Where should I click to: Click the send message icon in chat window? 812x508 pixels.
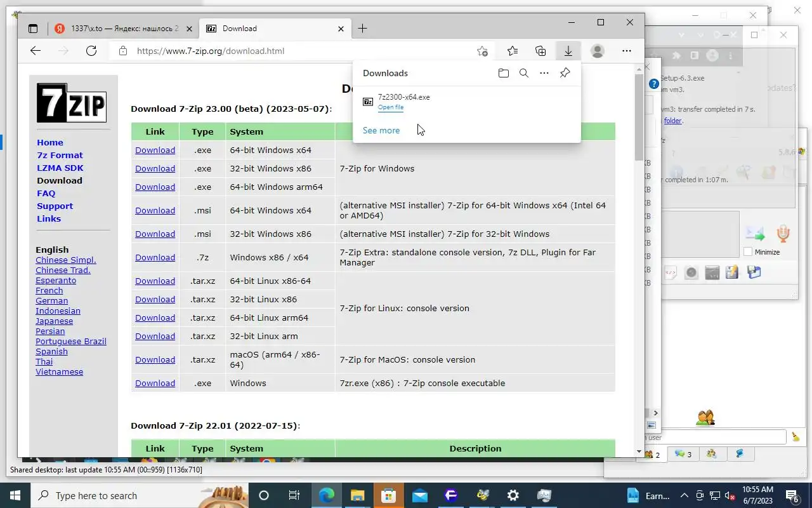755,233
